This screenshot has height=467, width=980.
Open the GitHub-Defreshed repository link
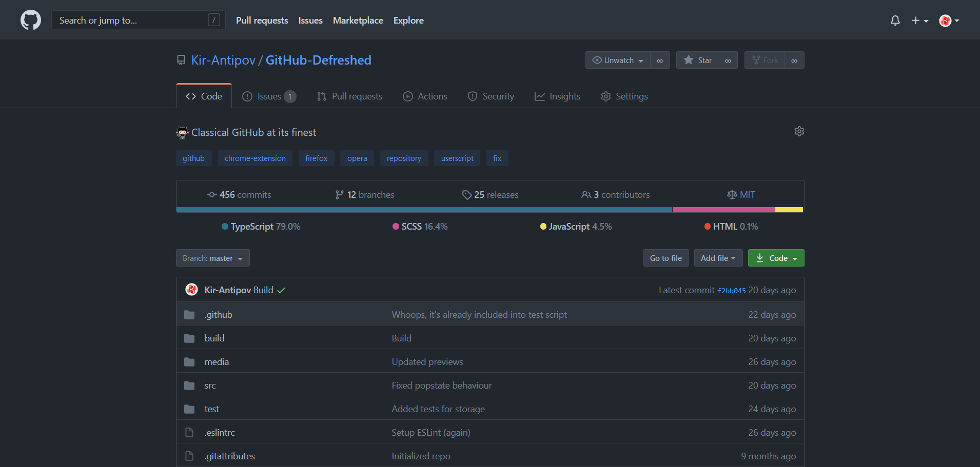[x=318, y=60]
